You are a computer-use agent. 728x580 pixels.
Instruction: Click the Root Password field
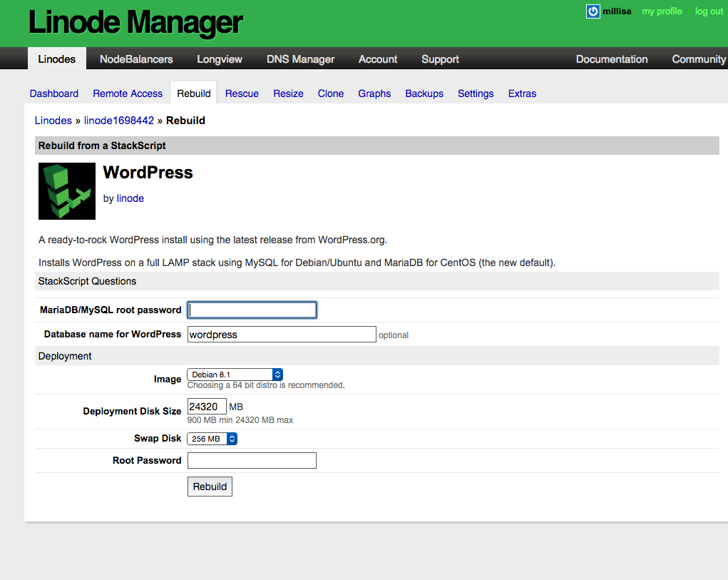point(252,460)
